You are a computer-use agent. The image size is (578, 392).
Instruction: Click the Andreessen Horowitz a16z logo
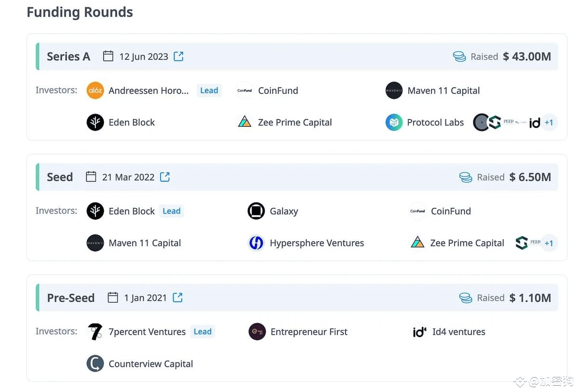[x=95, y=91]
